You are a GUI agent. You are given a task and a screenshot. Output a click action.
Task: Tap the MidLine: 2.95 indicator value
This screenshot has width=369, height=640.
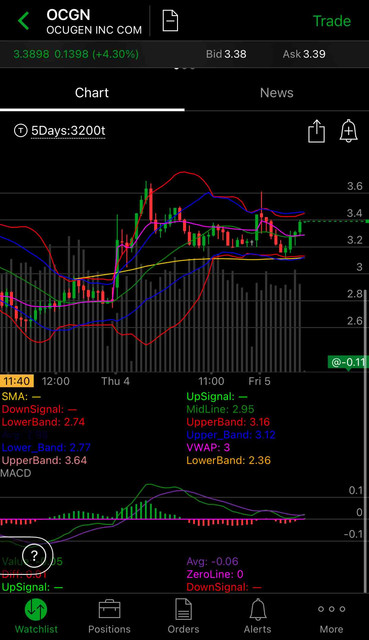pyautogui.click(x=220, y=409)
